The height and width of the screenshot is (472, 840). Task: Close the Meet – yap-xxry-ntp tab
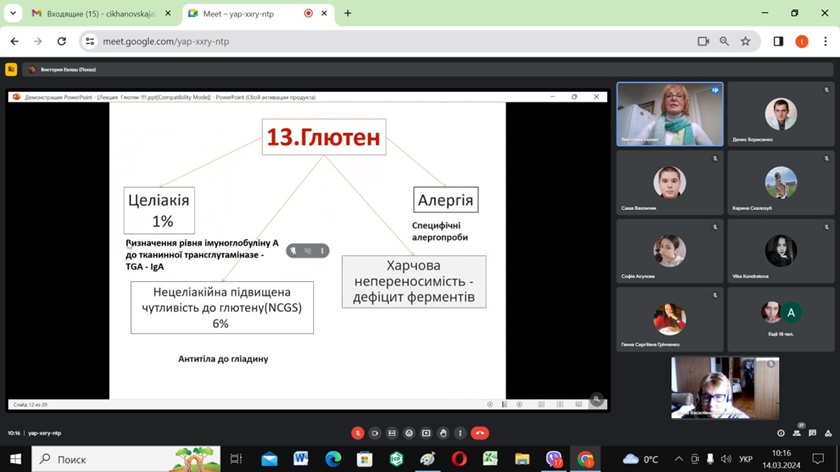pyautogui.click(x=324, y=13)
